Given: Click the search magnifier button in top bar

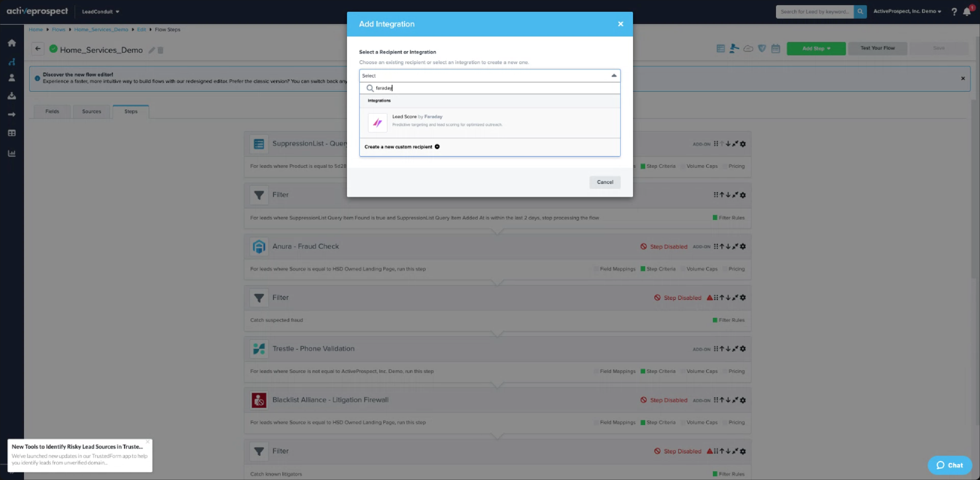Looking at the screenshot, I should point(860,12).
